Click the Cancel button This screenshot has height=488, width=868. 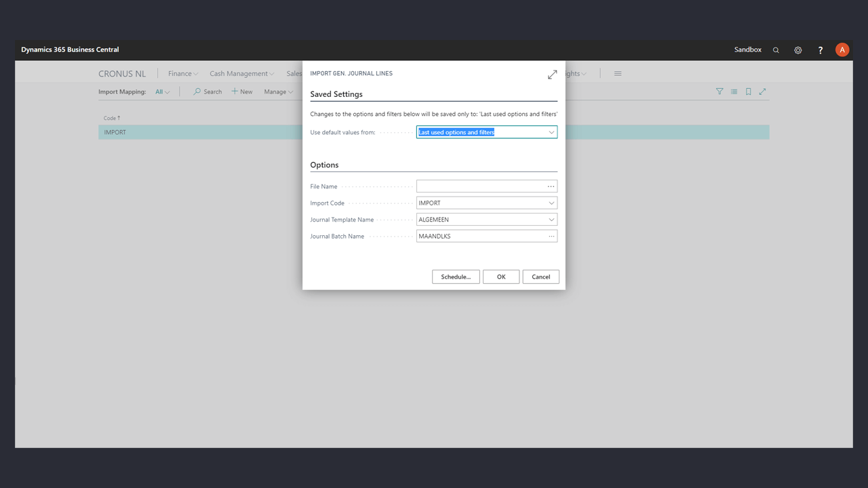[541, 277]
